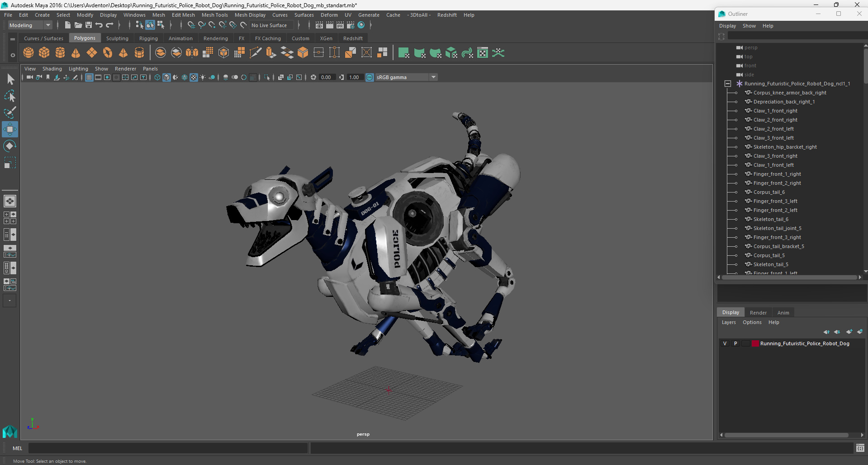Switch to the Anim layer tab
Image resolution: width=868 pixels, height=465 pixels.
[783, 313]
